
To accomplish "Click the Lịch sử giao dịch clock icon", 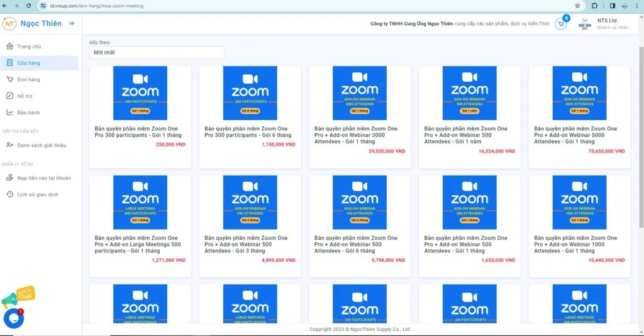I will 10,194.
